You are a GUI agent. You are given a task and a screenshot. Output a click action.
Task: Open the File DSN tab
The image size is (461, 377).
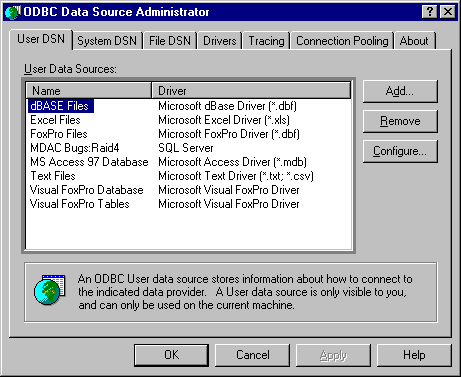(x=170, y=41)
